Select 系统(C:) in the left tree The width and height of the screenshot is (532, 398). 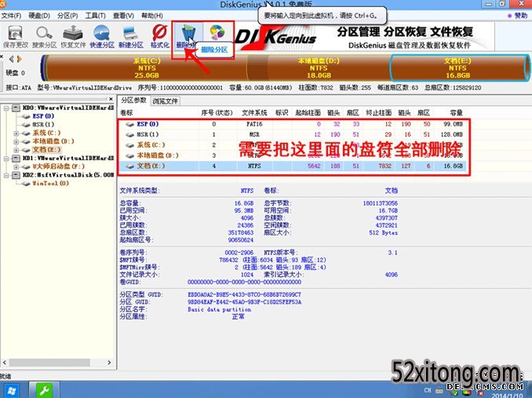[x=46, y=133]
